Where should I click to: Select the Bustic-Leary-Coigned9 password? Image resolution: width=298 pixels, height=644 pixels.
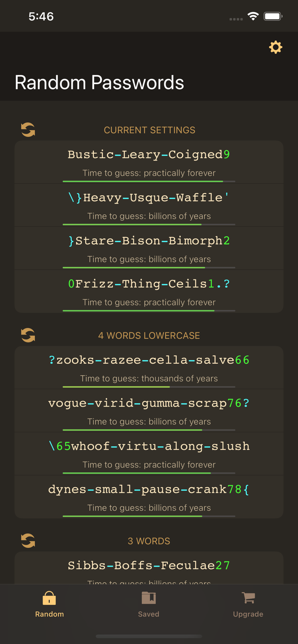pyautogui.click(x=149, y=155)
